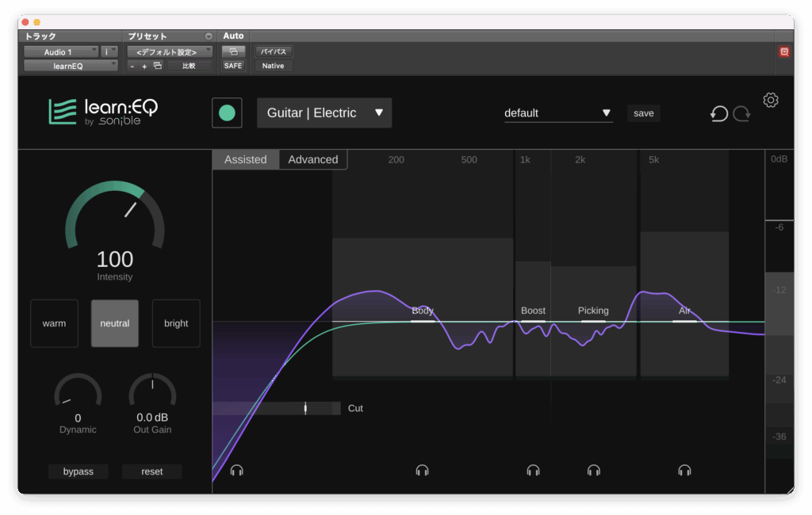This screenshot has height=515, width=812.
Task: Toggle the 比較 compare button
Action: point(189,67)
